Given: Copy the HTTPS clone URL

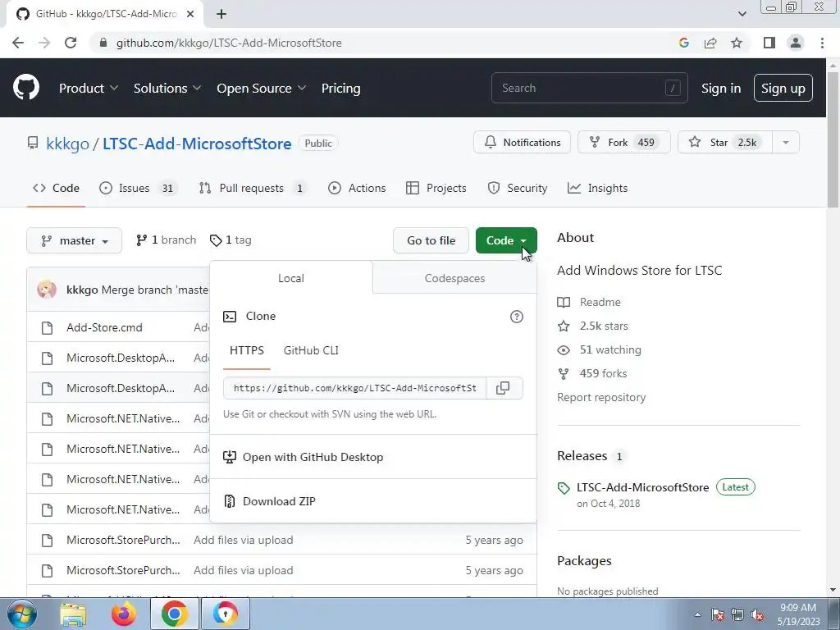Looking at the screenshot, I should (x=503, y=388).
